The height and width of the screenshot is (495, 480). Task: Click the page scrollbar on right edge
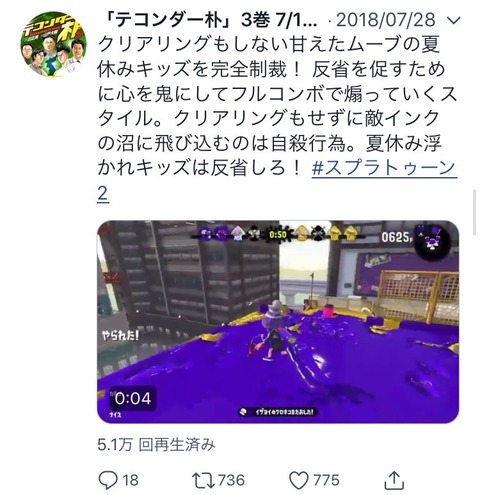(x=475, y=212)
